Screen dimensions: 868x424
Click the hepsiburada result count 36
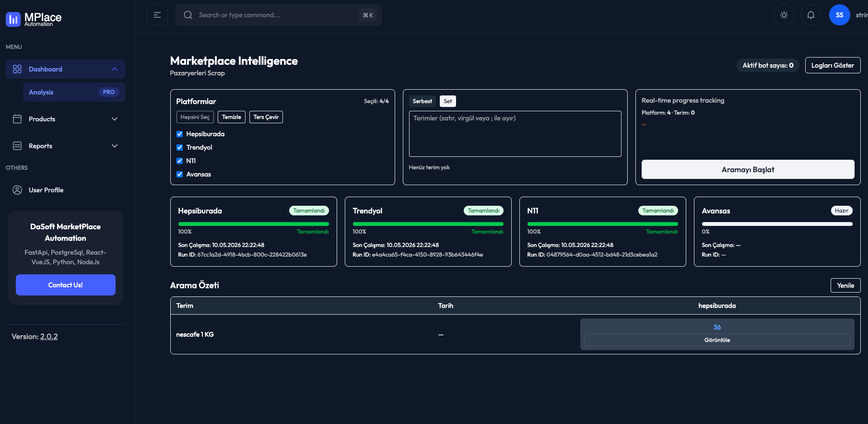(x=717, y=327)
